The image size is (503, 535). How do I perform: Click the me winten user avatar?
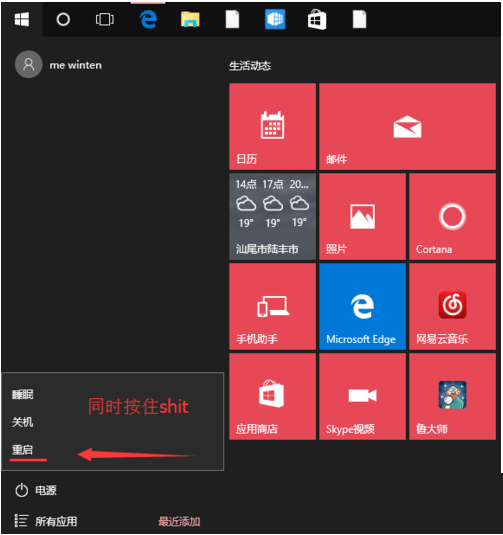coord(29,64)
